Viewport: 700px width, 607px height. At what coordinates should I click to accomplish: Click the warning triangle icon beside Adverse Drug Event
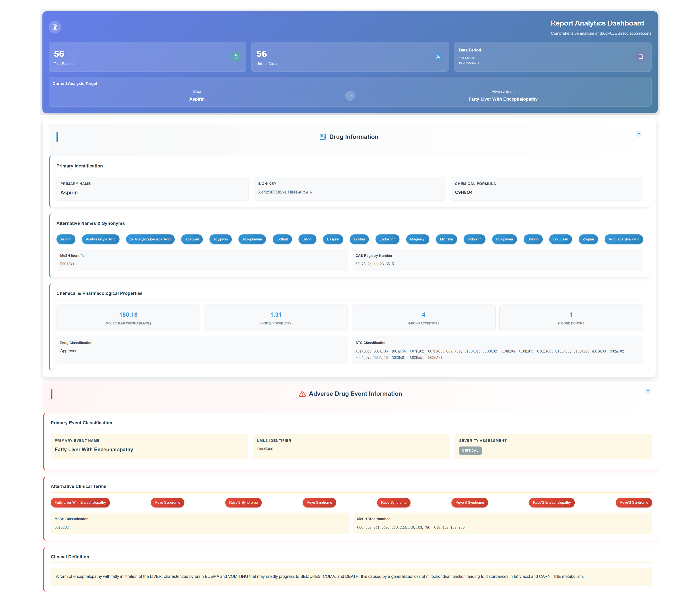(302, 394)
